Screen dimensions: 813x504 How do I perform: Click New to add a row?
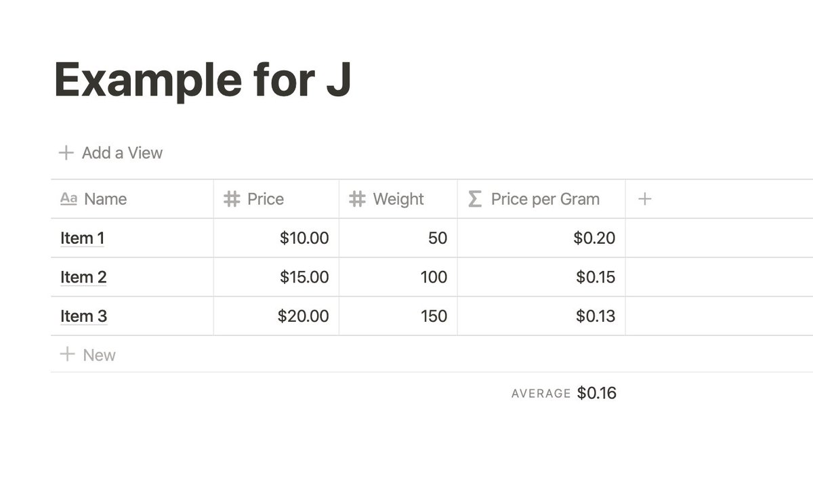tap(99, 355)
